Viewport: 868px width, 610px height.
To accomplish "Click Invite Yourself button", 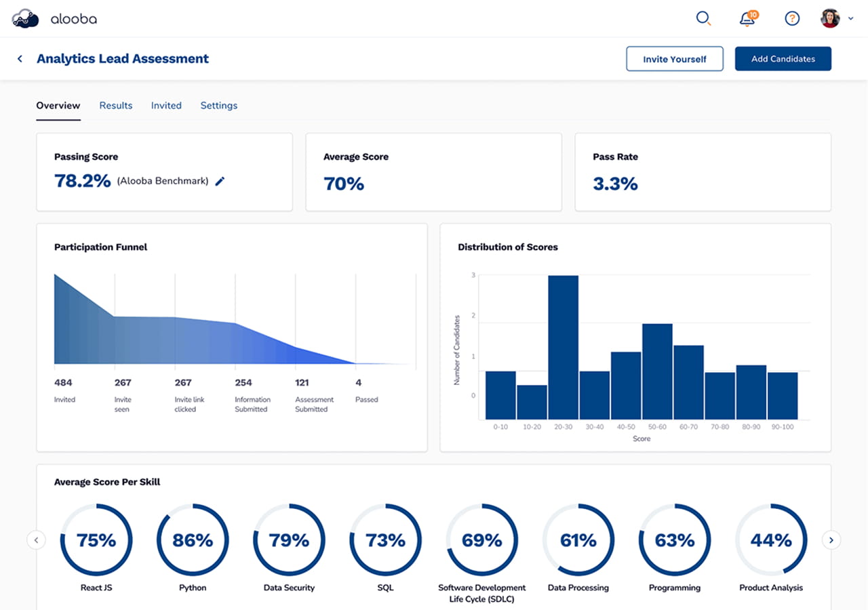I will tap(675, 59).
